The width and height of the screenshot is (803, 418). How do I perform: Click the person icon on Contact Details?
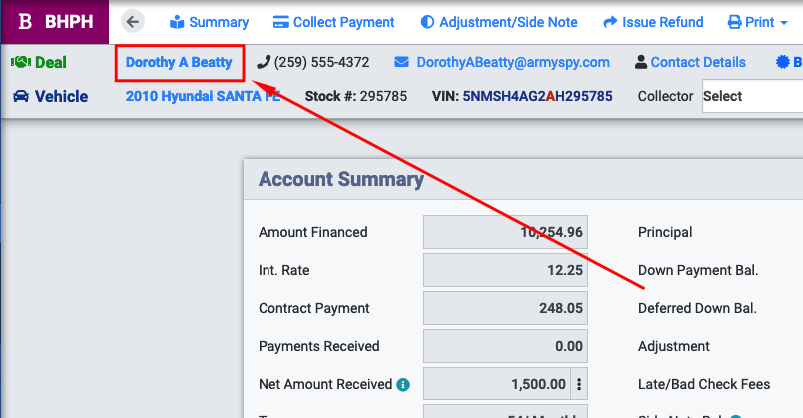click(x=641, y=62)
